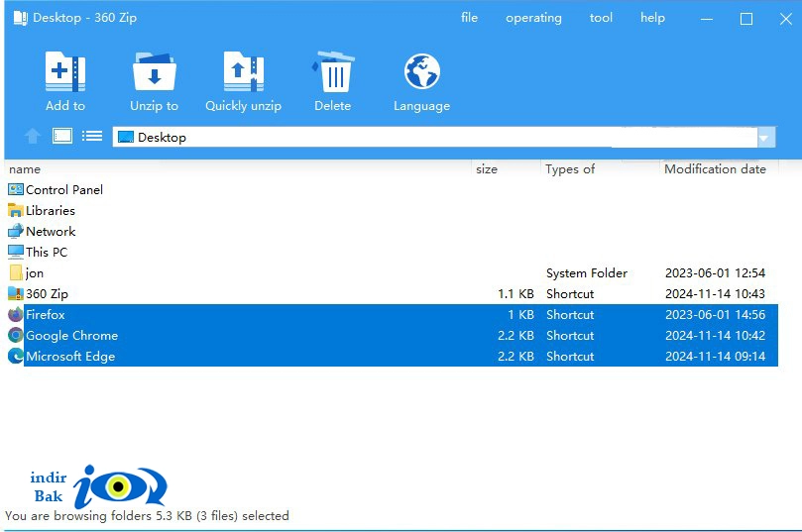Sort by the name column header
Image resolution: width=802 pixels, height=532 pixels.
point(25,169)
